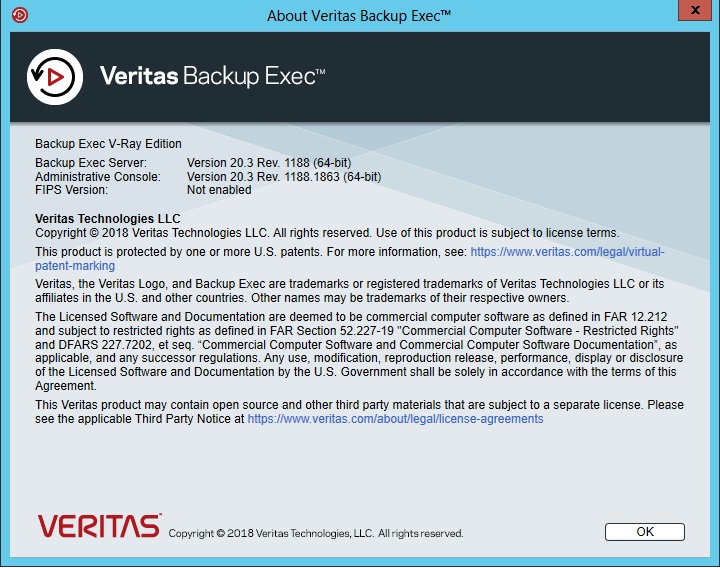
Task: Select 'Backup Exec V-Ray Edition' text
Action: 108,144
